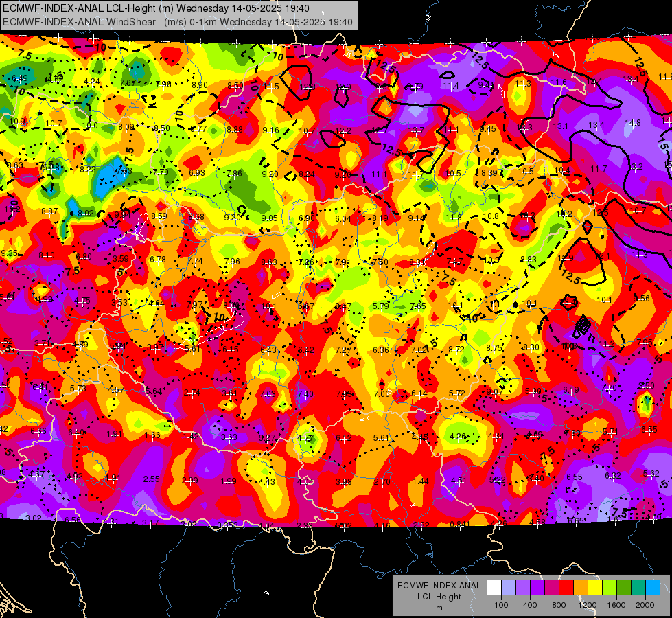The width and height of the screenshot is (672, 618).
Task: Click the grid value '7.74'
Action: 195,260
